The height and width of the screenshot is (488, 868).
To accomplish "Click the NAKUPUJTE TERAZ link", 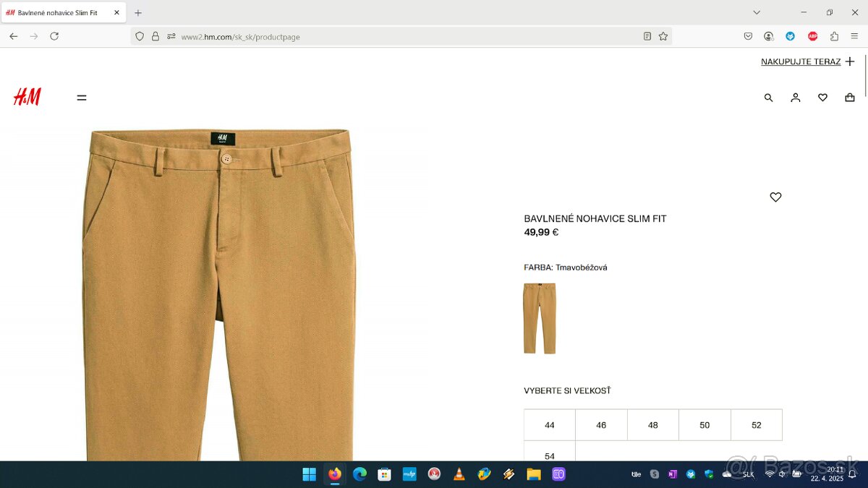I will tap(802, 61).
